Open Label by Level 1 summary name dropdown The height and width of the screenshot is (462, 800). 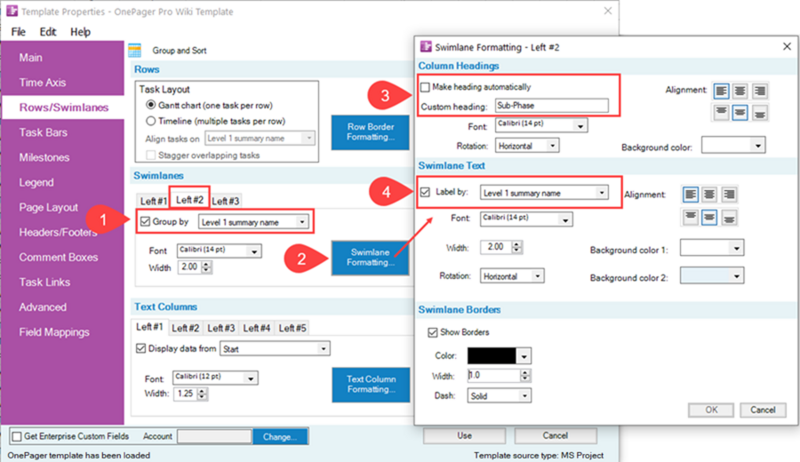(544, 193)
